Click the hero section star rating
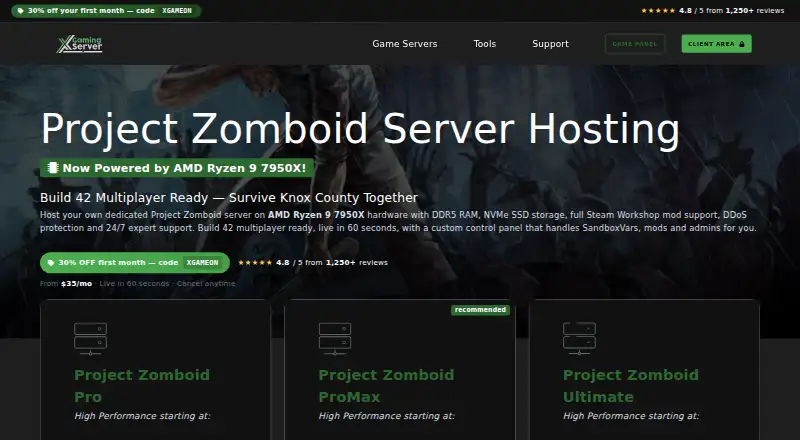The width and height of the screenshot is (800, 440). (255, 263)
